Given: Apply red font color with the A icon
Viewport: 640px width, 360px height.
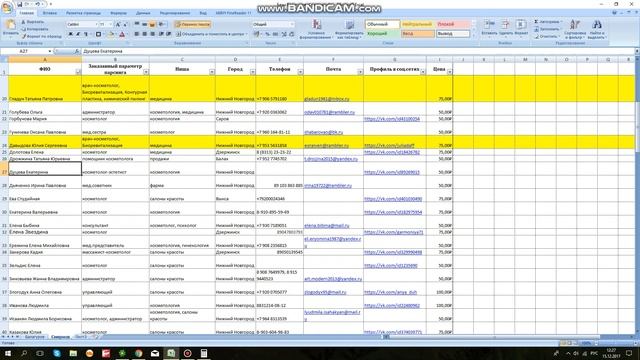Looking at the screenshot, I should [x=122, y=34].
